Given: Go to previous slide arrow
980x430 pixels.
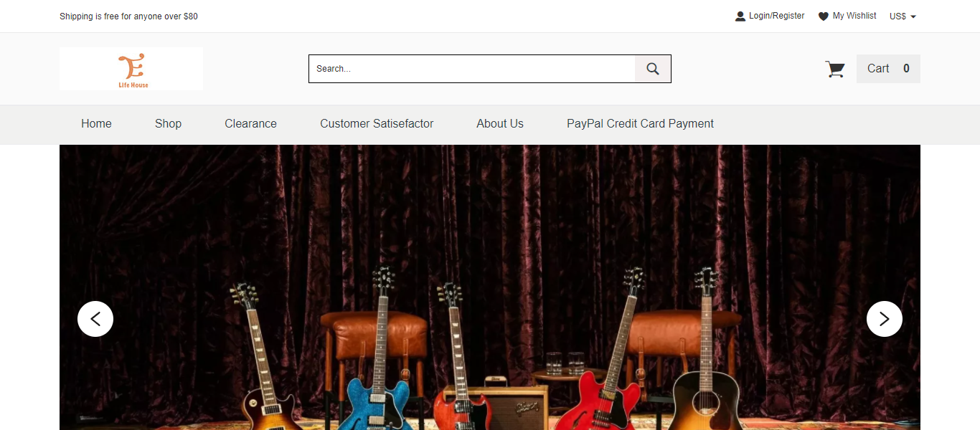Looking at the screenshot, I should (95, 319).
